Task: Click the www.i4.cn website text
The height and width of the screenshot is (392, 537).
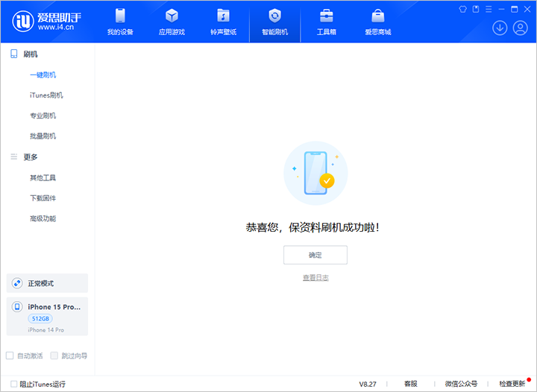Action: [x=56, y=28]
